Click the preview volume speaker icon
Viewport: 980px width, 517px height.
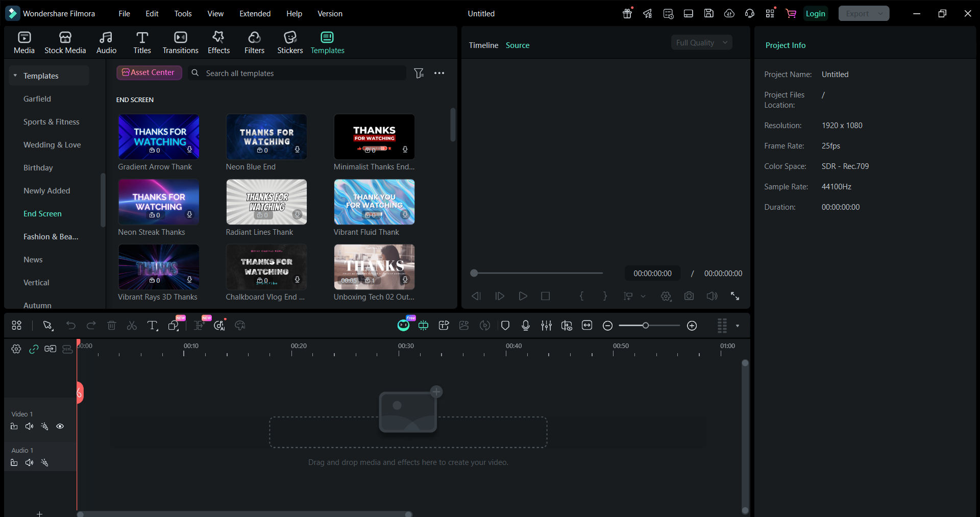pyautogui.click(x=712, y=296)
